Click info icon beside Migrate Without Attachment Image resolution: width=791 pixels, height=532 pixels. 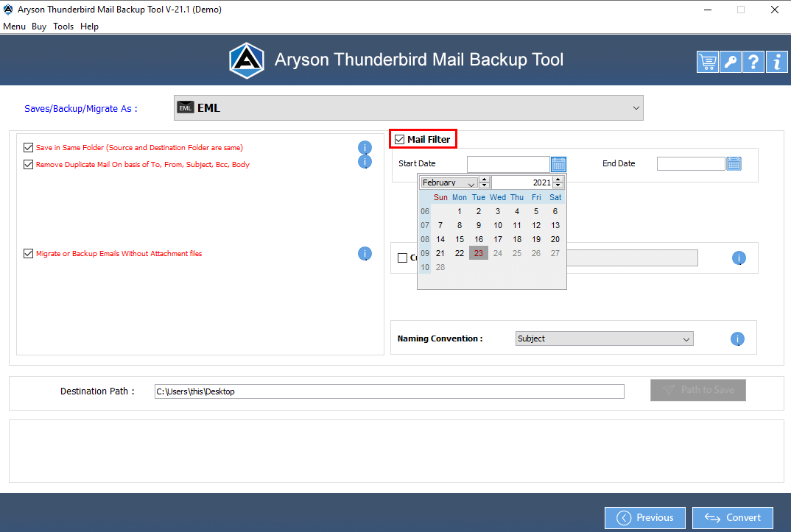click(x=365, y=253)
